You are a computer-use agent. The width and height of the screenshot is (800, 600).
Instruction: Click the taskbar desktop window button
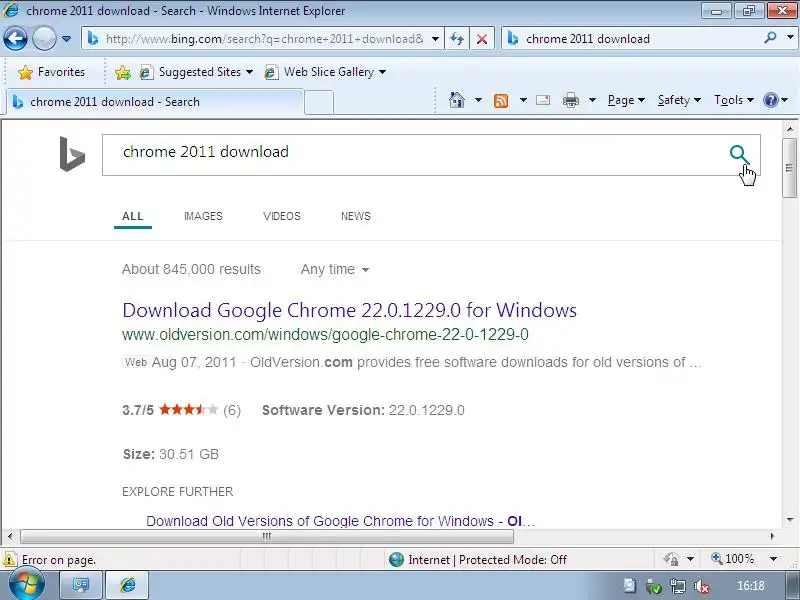click(x=81, y=585)
